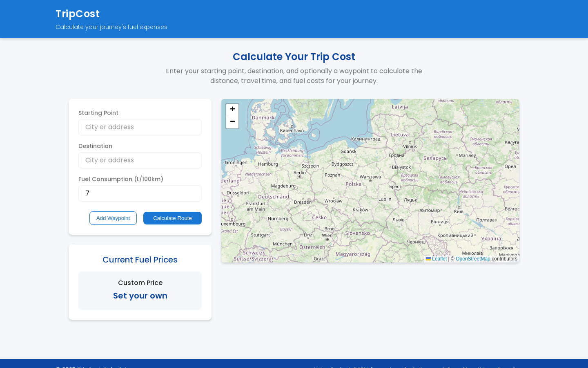Click the Groningen label on the map
The height and width of the screenshot is (368, 588).
tap(236, 163)
